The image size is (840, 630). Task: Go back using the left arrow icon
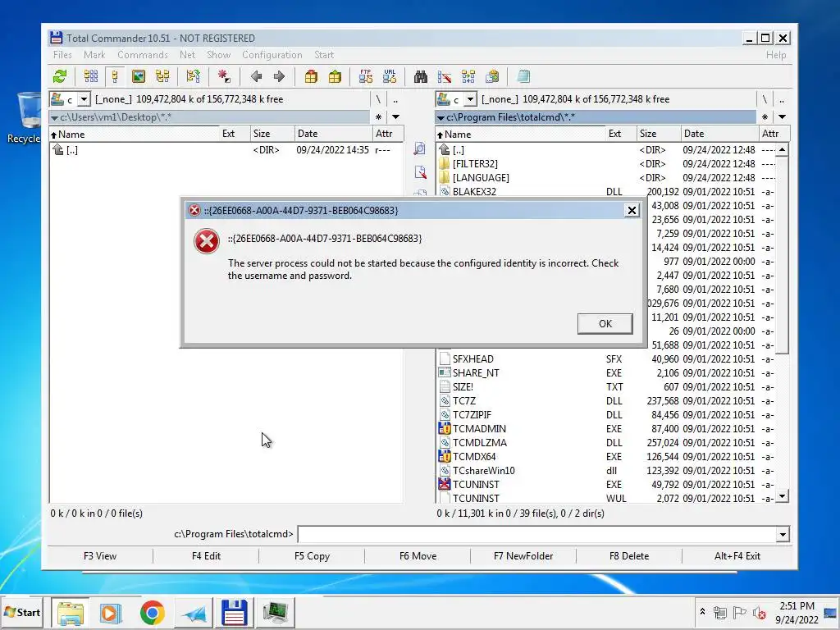256,76
